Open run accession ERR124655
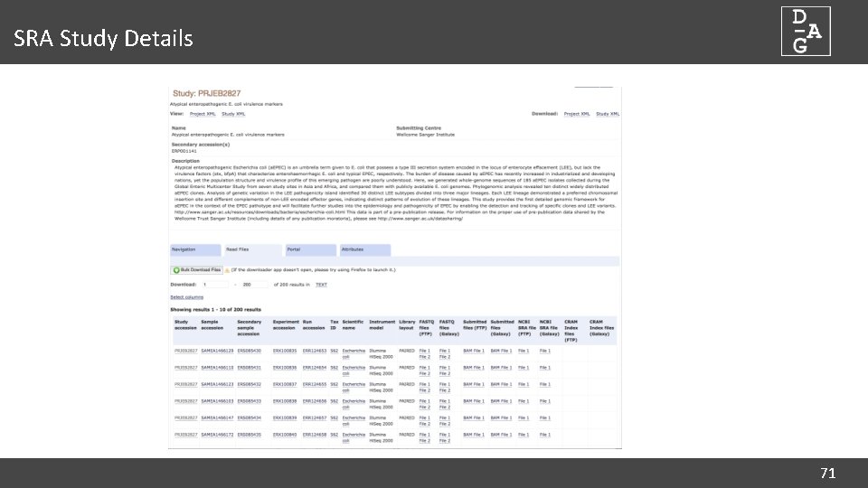The image size is (868, 488). tap(315, 385)
